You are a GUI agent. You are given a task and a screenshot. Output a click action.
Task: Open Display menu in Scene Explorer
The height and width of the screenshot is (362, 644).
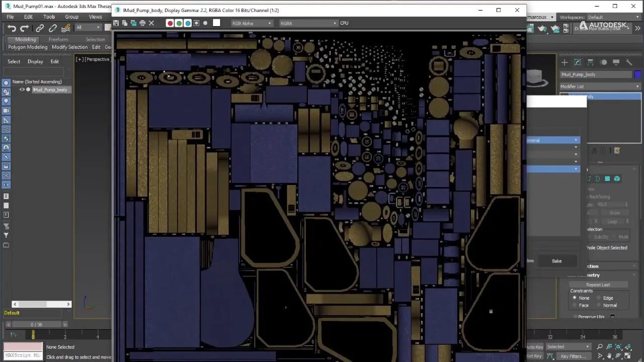[35, 61]
